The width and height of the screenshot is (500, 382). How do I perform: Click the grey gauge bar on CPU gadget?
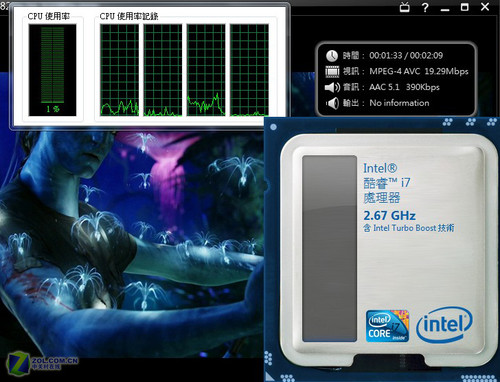(329, 248)
